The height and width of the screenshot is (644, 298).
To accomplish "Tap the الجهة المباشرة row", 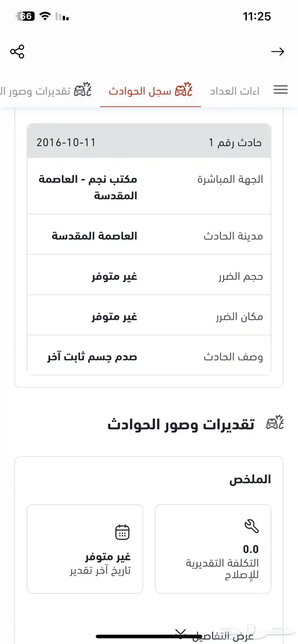I will coord(149,187).
